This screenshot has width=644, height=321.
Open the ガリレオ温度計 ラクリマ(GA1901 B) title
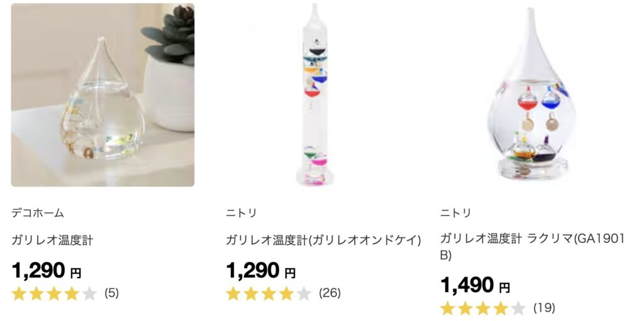[x=532, y=247]
